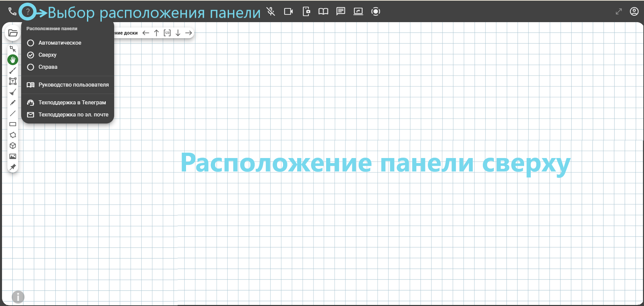Select the hand pan tool
This screenshot has height=306, width=644.
(13, 60)
